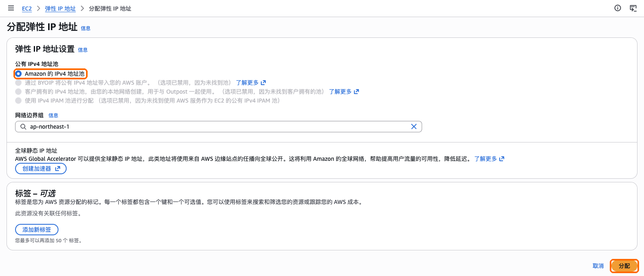Open 信息 link beside 网络边界组
This screenshot has width=644, height=276.
pyautogui.click(x=53, y=116)
